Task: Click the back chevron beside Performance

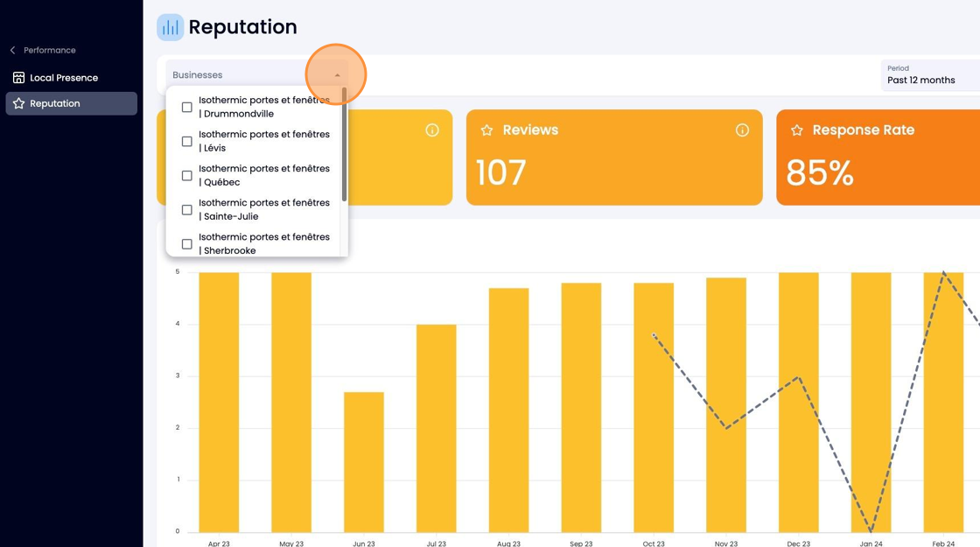Action: point(12,50)
